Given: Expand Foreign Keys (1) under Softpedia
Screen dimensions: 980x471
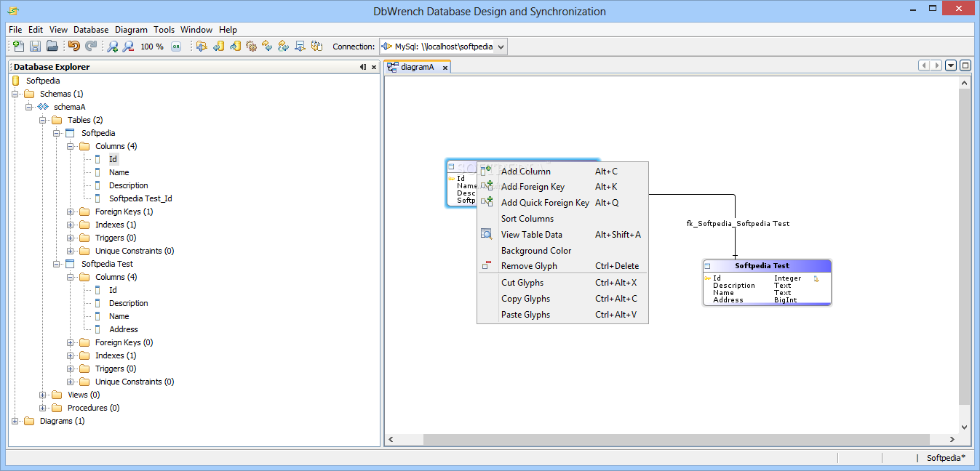Looking at the screenshot, I should pos(71,212).
